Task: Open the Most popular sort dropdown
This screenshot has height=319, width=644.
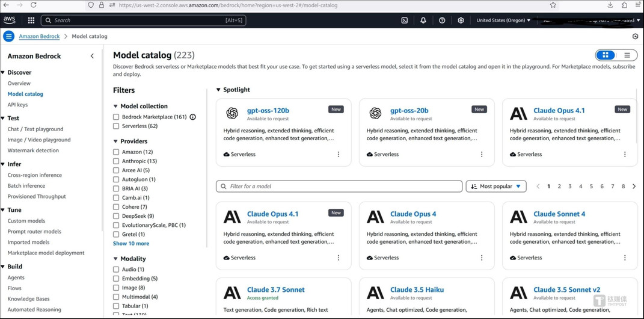Action: coord(496,186)
